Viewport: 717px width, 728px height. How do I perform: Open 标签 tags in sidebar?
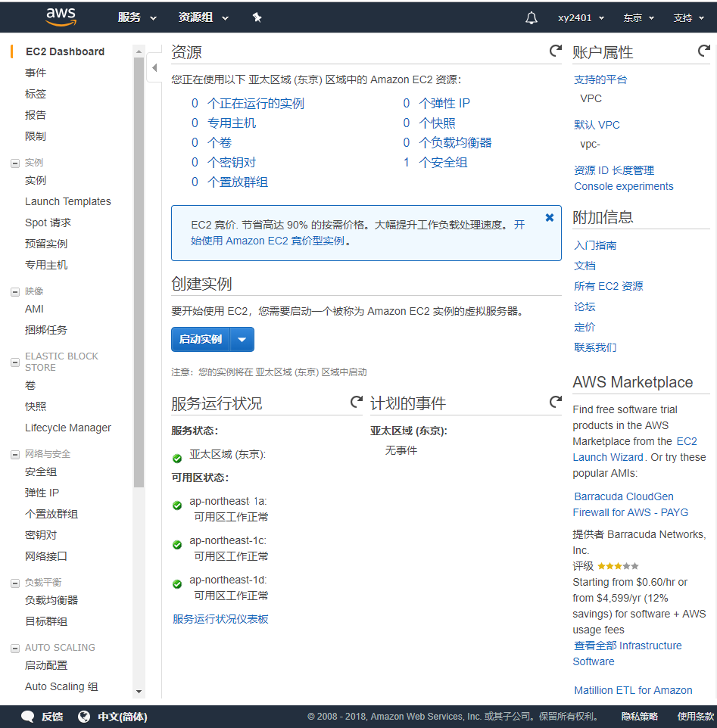36,94
